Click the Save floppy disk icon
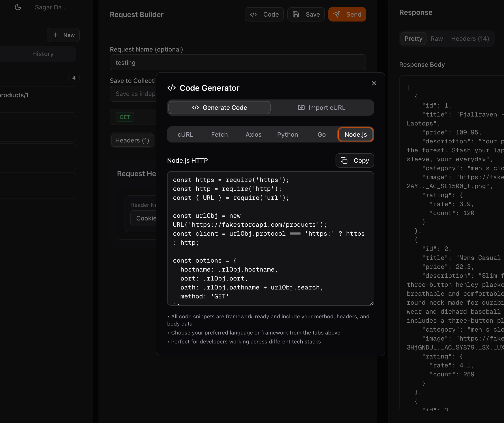 click(x=296, y=14)
